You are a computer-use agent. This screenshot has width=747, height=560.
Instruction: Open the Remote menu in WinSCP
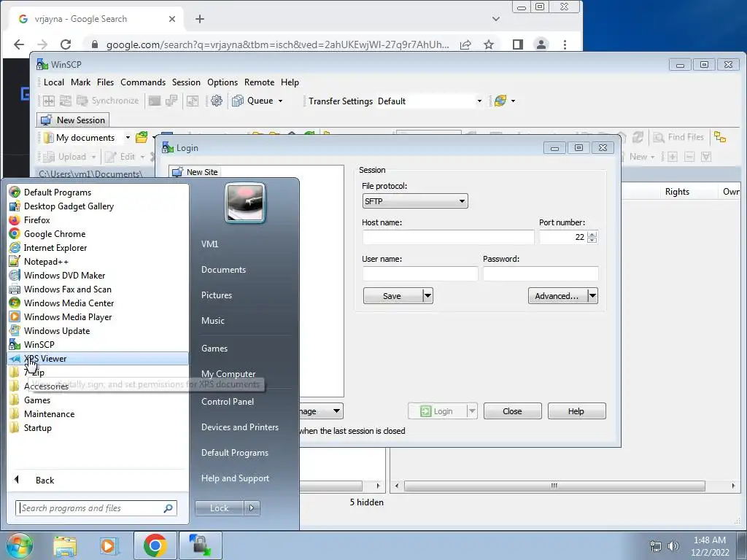click(x=259, y=82)
